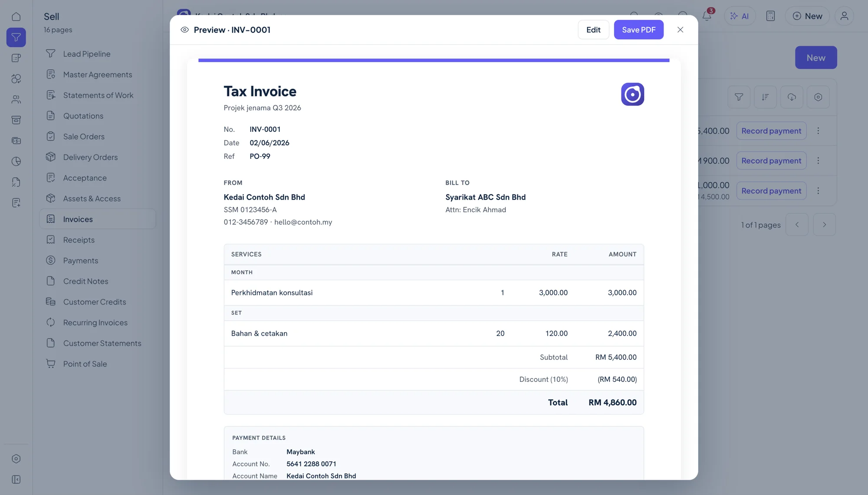Open the notes icon in left rail
Viewport: 868px width, 495px height.
16,58
